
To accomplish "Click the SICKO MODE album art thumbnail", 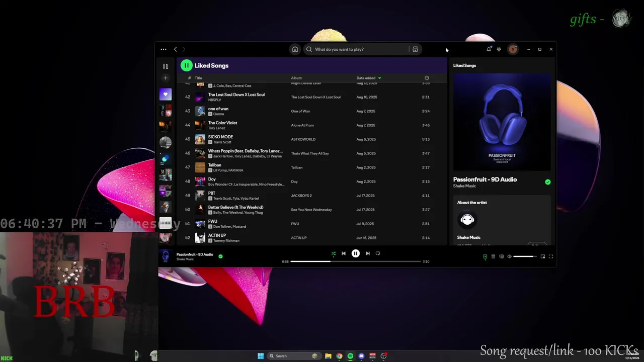I will pyautogui.click(x=200, y=139).
